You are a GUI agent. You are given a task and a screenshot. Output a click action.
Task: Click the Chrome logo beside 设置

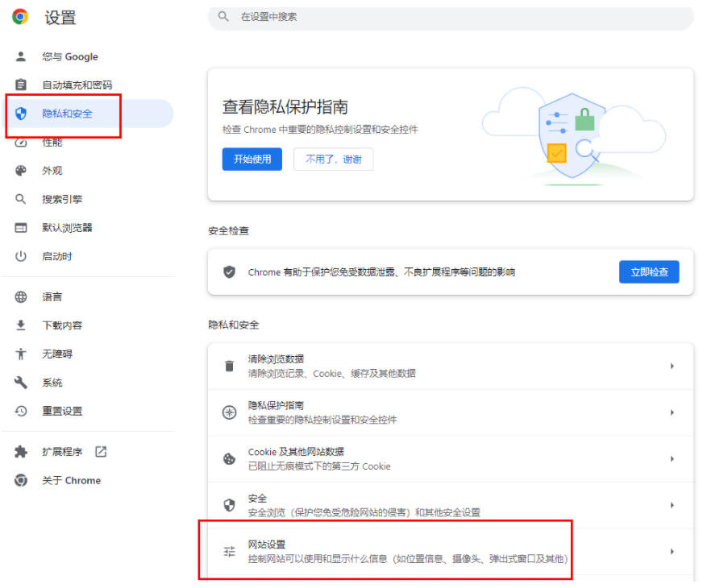coord(20,17)
